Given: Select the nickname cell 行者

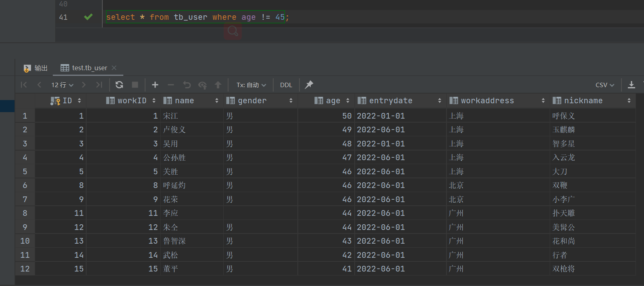Looking at the screenshot, I should pos(592,255).
